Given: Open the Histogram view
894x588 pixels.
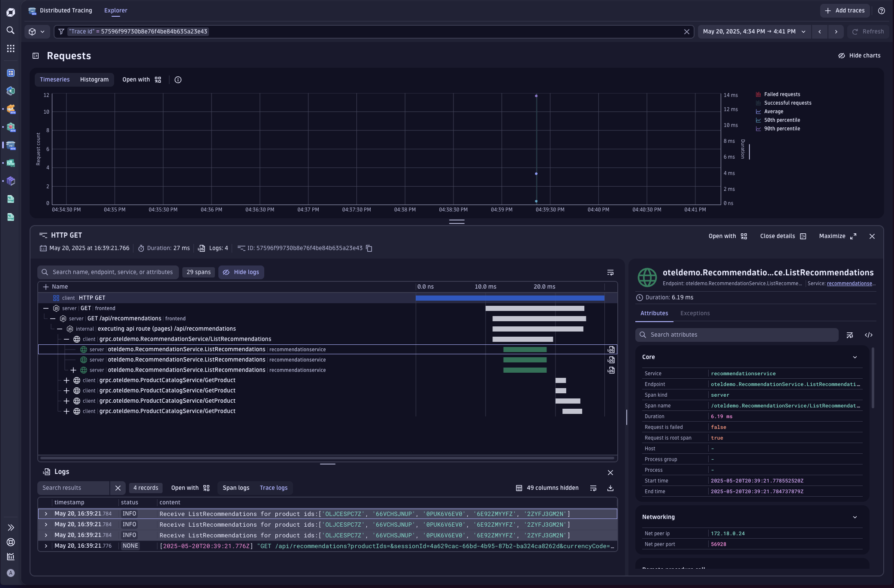Looking at the screenshot, I should tap(94, 79).
